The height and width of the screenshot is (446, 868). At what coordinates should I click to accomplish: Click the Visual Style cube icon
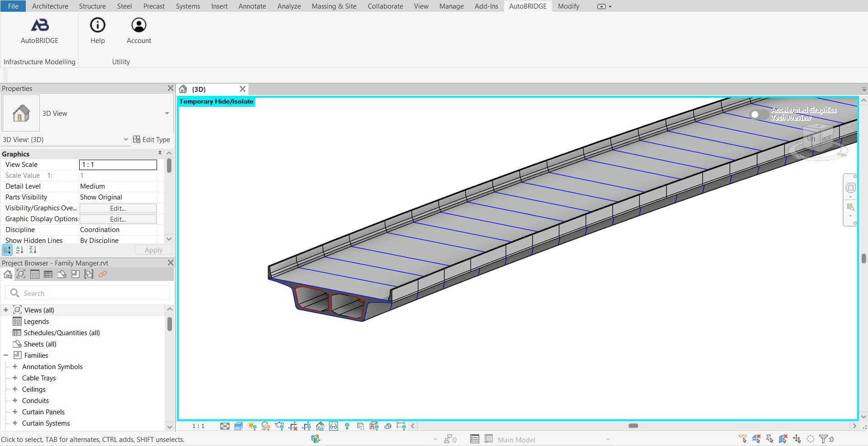tap(238, 426)
